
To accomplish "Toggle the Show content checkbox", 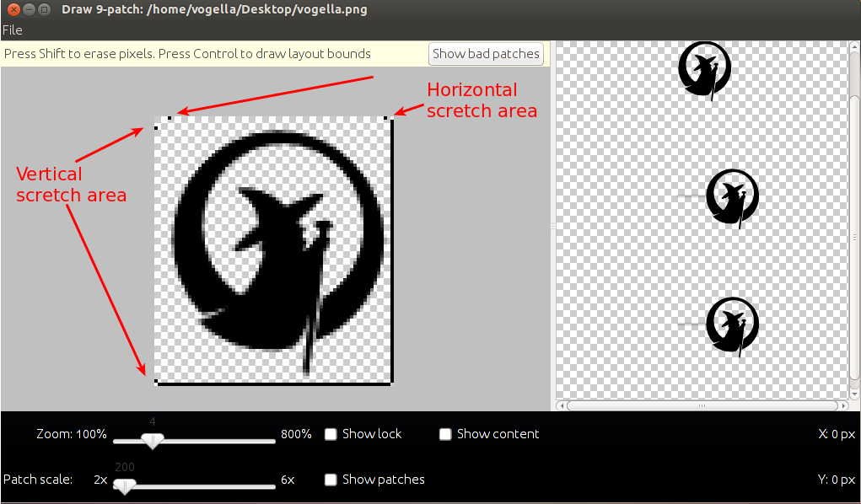I will (x=446, y=434).
